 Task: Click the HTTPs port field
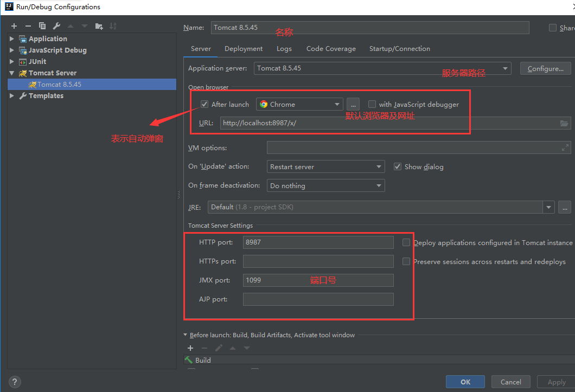pyautogui.click(x=318, y=261)
